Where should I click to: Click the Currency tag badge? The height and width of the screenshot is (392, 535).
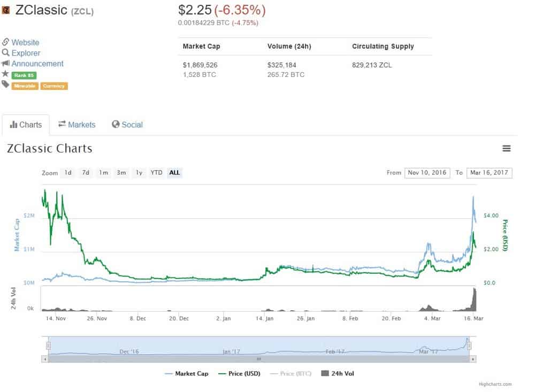pos(54,86)
